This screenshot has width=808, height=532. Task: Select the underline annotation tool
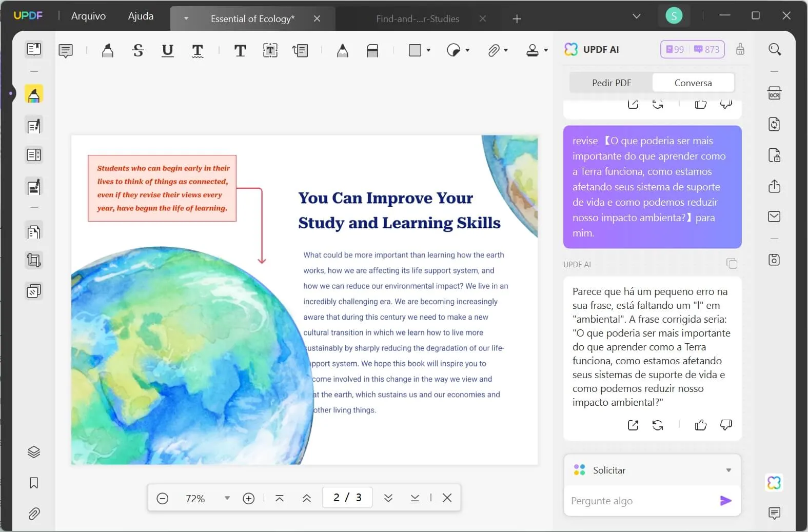pyautogui.click(x=167, y=50)
